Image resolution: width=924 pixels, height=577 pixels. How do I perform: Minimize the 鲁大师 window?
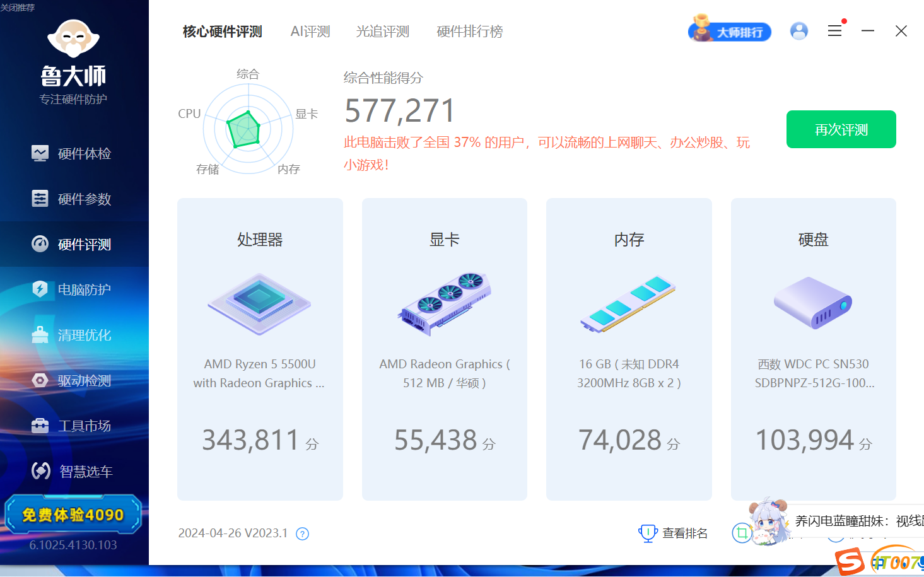click(868, 31)
